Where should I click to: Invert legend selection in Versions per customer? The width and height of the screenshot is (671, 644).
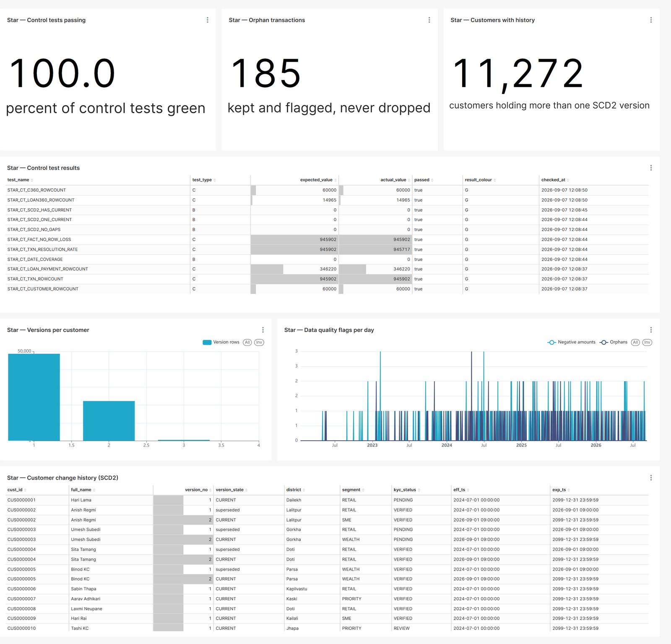coord(259,342)
